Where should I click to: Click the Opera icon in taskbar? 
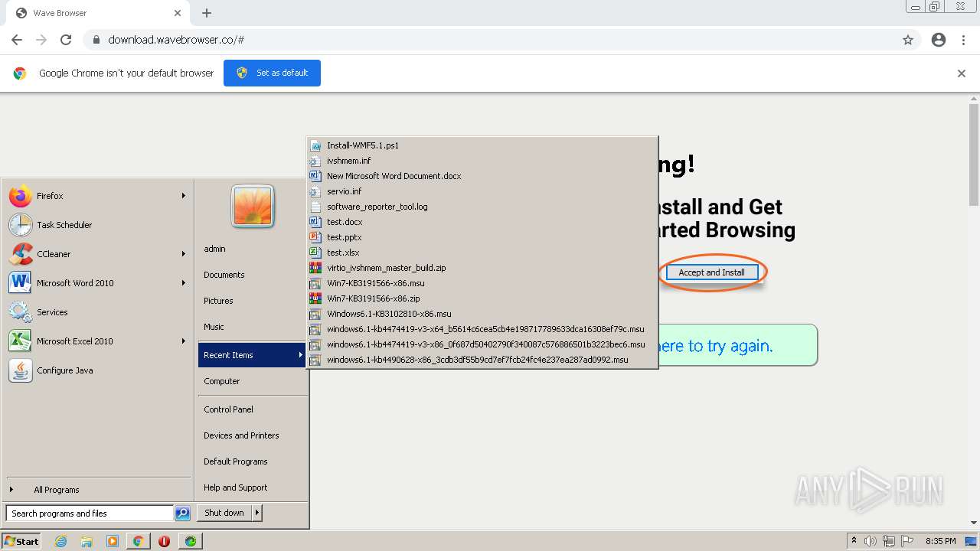164,541
